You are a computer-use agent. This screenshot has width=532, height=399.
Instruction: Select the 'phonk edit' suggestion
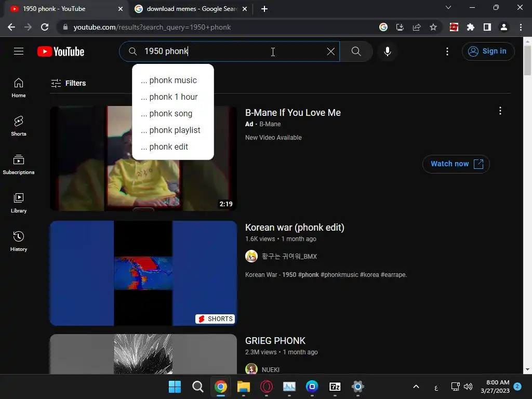(172, 147)
